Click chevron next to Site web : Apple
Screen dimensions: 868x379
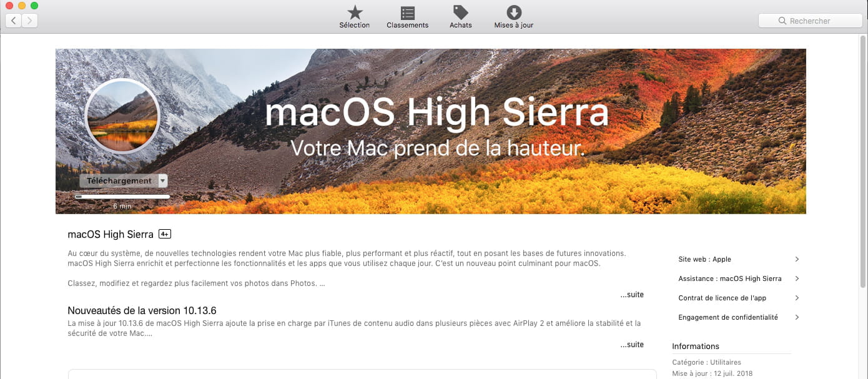797,259
